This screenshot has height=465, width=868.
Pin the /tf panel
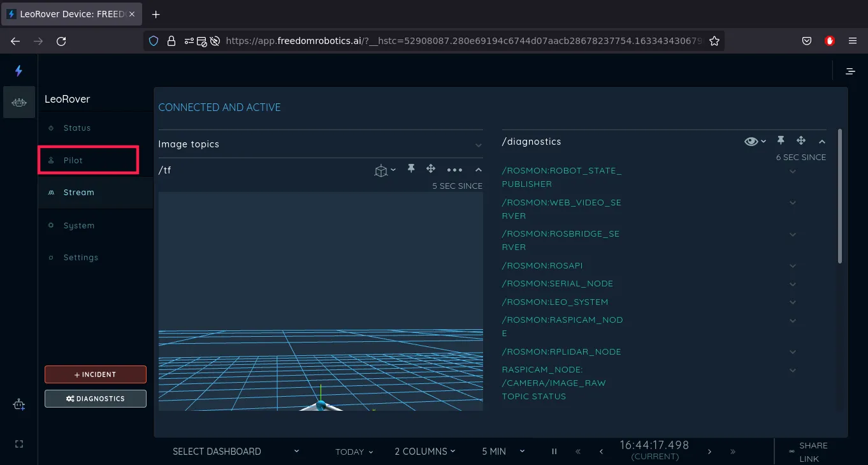pos(411,169)
